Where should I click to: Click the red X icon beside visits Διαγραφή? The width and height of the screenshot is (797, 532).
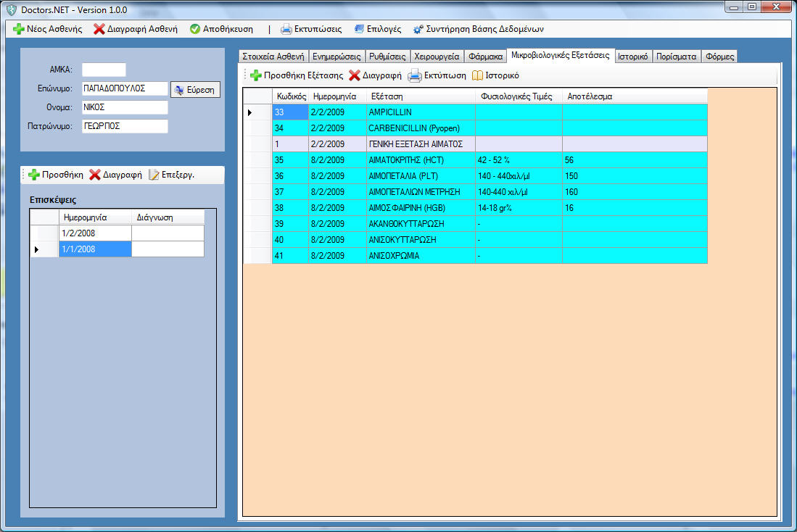click(94, 175)
